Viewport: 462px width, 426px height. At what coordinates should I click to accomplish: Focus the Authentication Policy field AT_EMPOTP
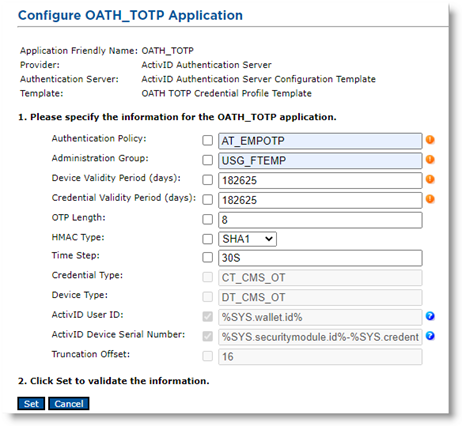tap(320, 141)
